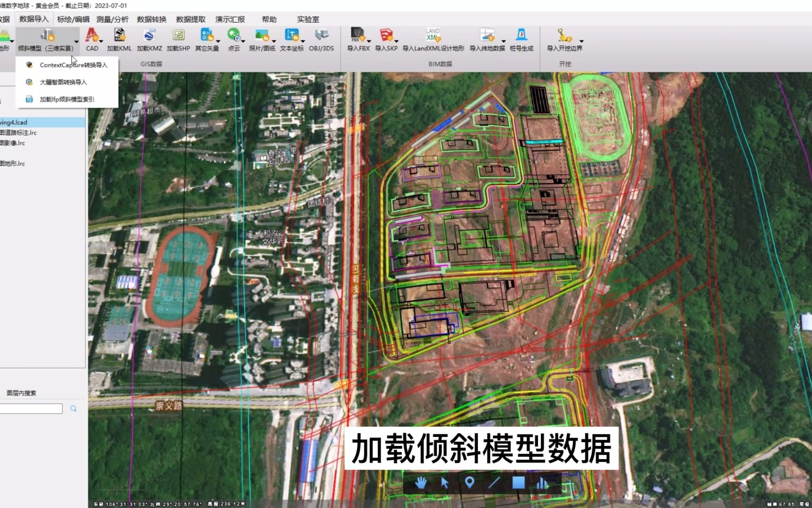This screenshot has height=508, width=812.
Task: Open the 帮助 menu
Action: pos(269,19)
